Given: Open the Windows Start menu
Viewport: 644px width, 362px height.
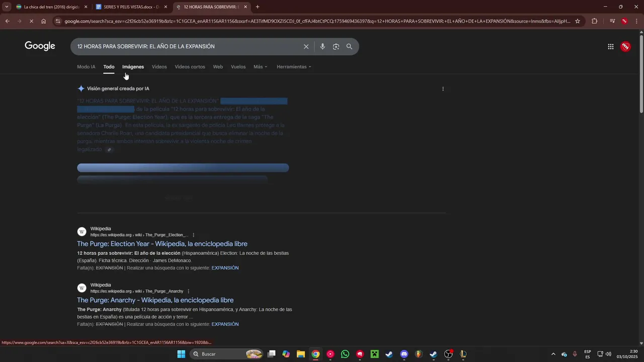Looking at the screenshot, I should pos(181,354).
